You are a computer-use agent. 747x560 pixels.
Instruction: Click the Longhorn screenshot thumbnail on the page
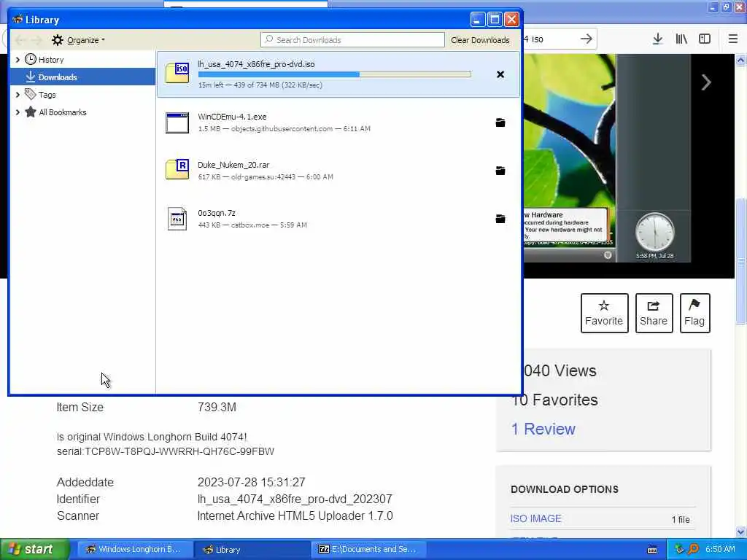point(607,157)
